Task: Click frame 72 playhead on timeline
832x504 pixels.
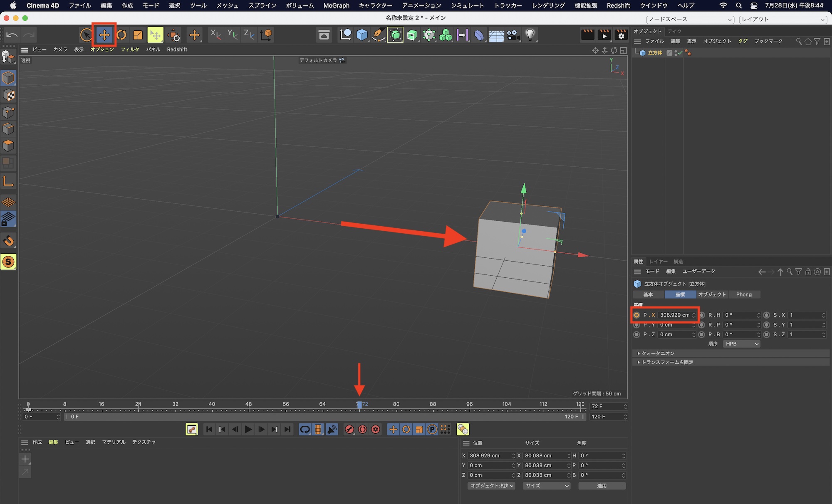Action: click(359, 405)
